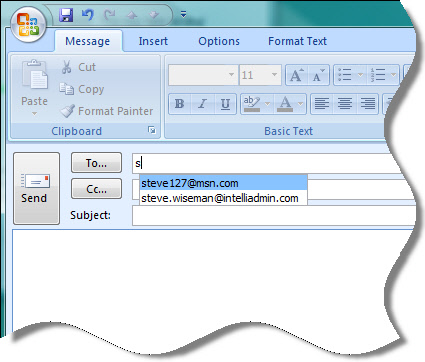
Task: Expand numbering style options
Action: click(394, 75)
